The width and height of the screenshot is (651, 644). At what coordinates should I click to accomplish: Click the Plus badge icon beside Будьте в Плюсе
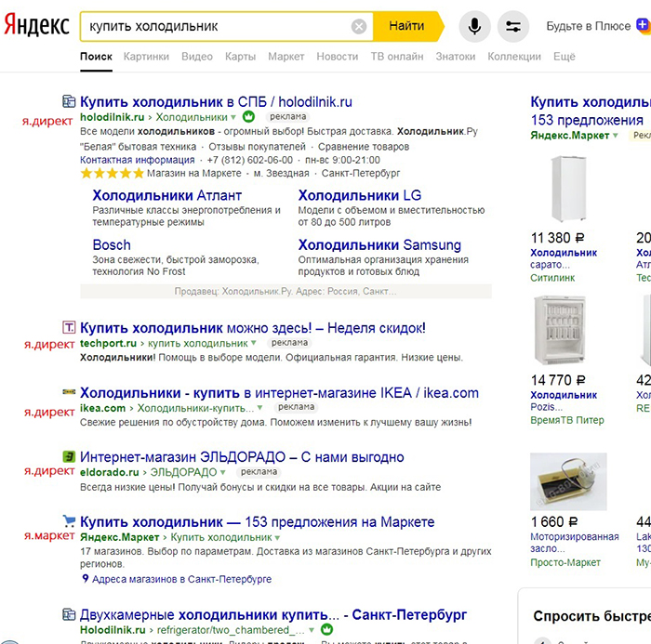(644, 26)
